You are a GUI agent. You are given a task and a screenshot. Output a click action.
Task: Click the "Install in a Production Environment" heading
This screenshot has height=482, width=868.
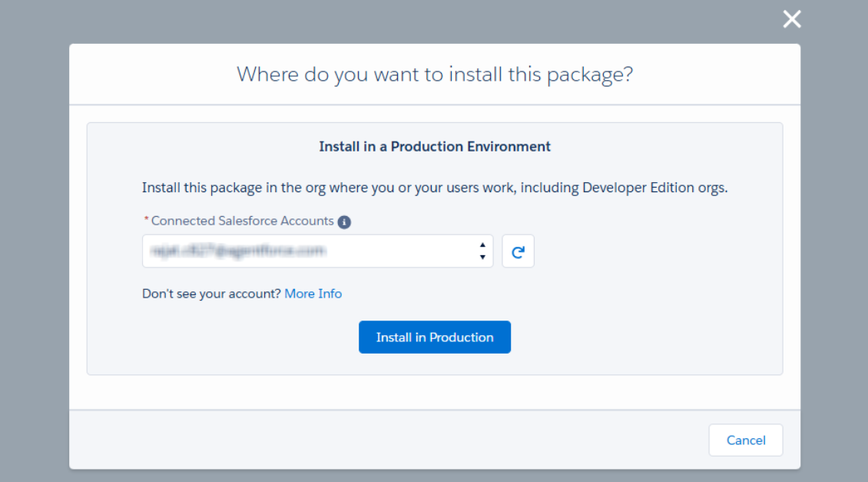point(435,146)
